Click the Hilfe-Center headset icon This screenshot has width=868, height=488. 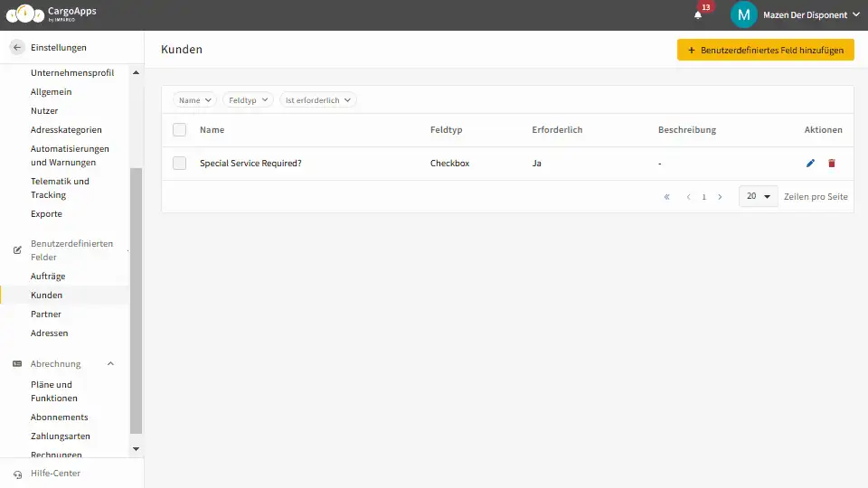pos(18,474)
